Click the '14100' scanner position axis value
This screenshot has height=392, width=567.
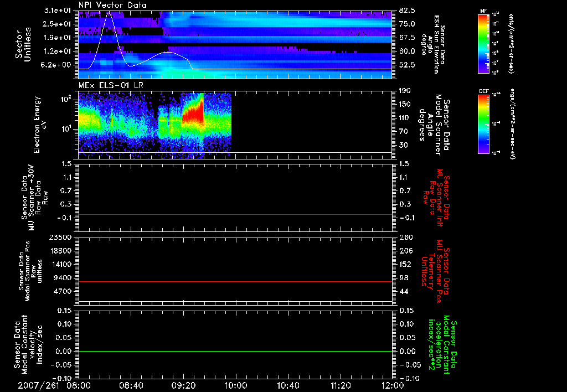(x=60, y=264)
